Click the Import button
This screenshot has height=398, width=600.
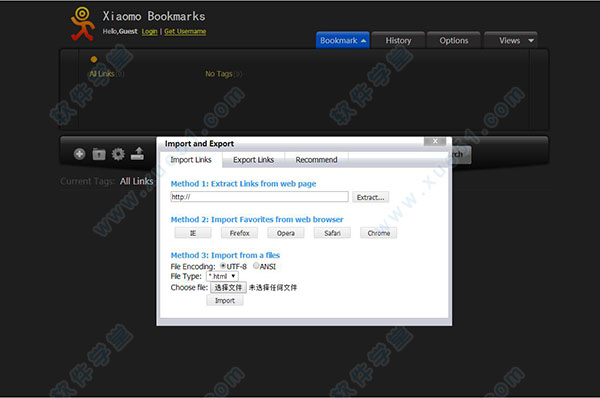(x=225, y=300)
